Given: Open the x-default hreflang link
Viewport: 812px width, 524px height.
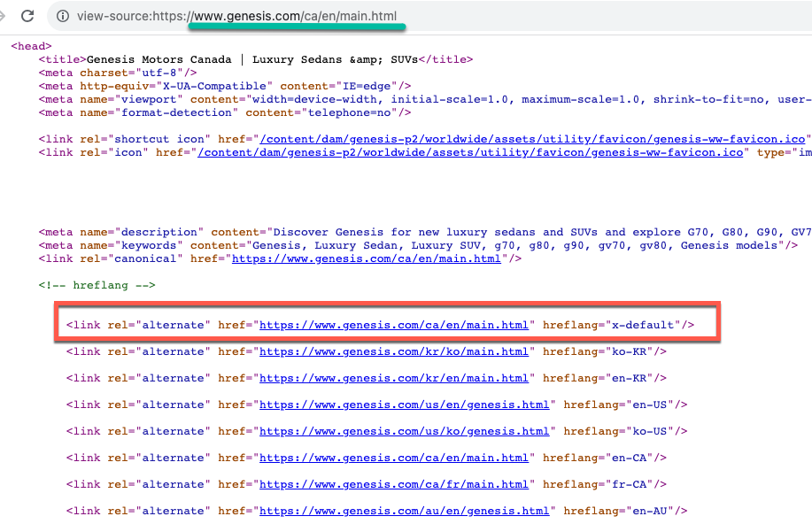Looking at the screenshot, I should 393,325.
